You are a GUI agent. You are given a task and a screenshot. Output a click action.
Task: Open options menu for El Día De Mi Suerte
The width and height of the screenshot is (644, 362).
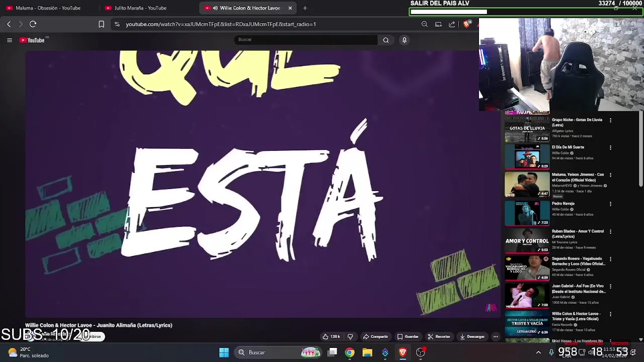click(x=610, y=148)
